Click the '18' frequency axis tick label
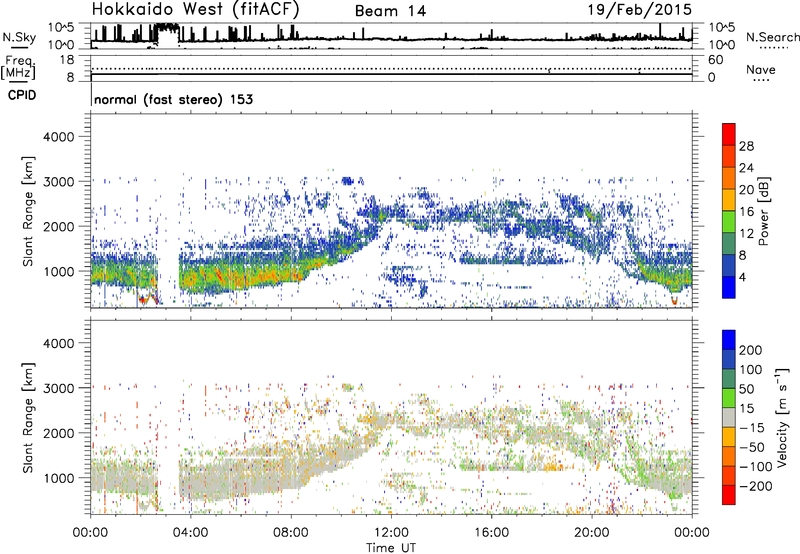This screenshot has width=800, height=554. (67, 60)
